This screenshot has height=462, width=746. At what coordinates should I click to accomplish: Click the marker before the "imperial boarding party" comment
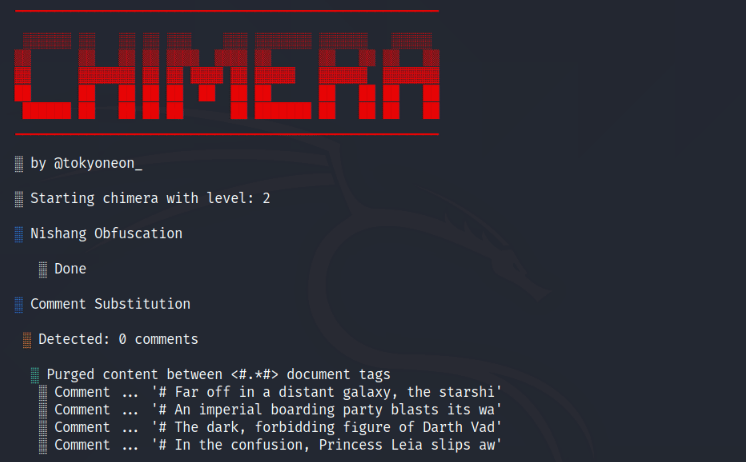click(x=43, y=410)
